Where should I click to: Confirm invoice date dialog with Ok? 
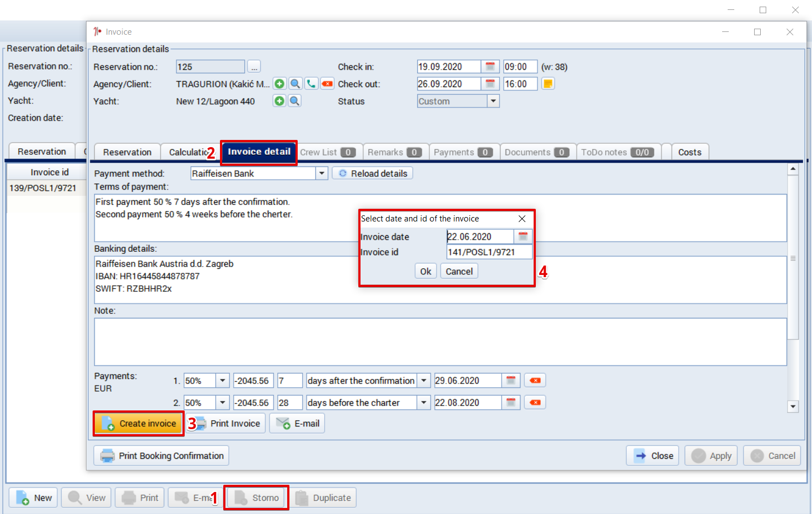point(426,271)
